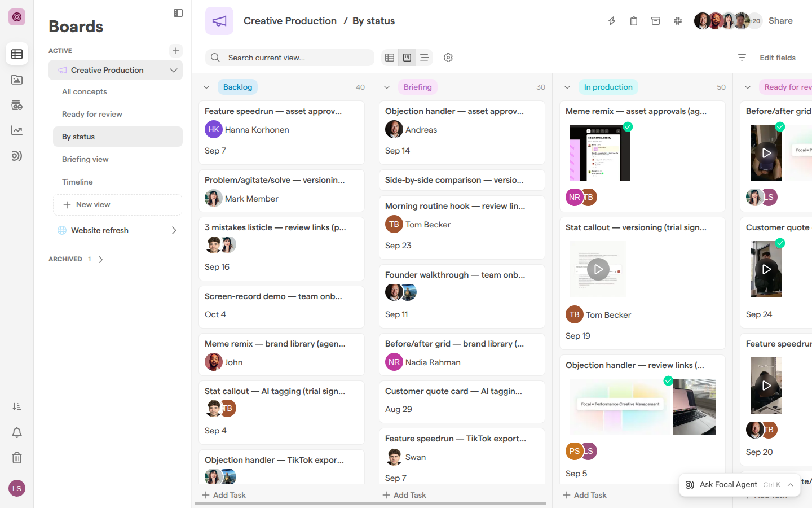Click the search current view field

pyautogui.click(x=290, y=58)
